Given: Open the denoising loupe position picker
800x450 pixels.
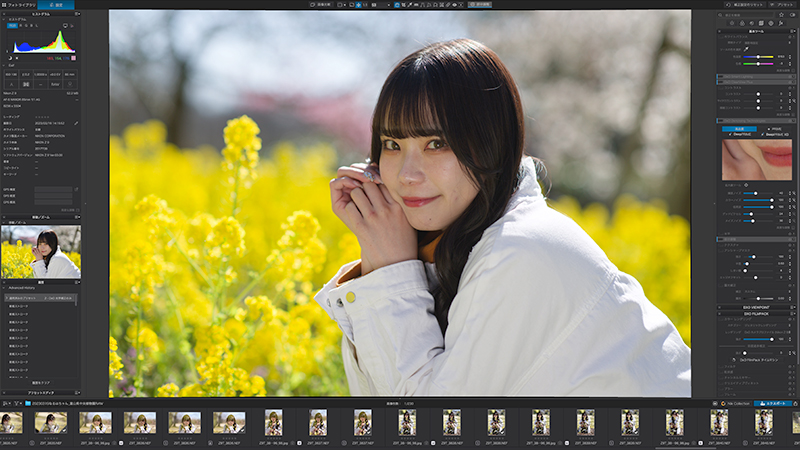Looking at the screenshot, I should tap(746, 185).
